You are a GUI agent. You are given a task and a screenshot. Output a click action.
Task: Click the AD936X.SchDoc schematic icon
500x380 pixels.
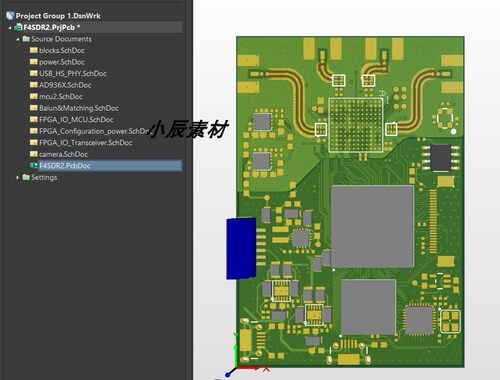pos(34,85)
